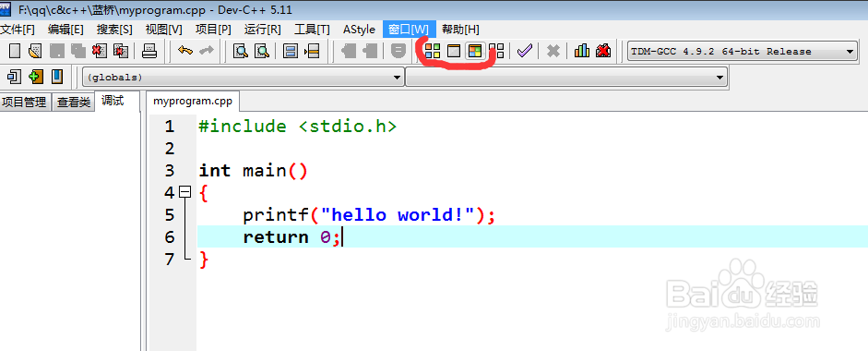Delete profiling information via red-X icon
Image resolution: width=868 pixels, height=351 pixels.
(x=603, y=52)
